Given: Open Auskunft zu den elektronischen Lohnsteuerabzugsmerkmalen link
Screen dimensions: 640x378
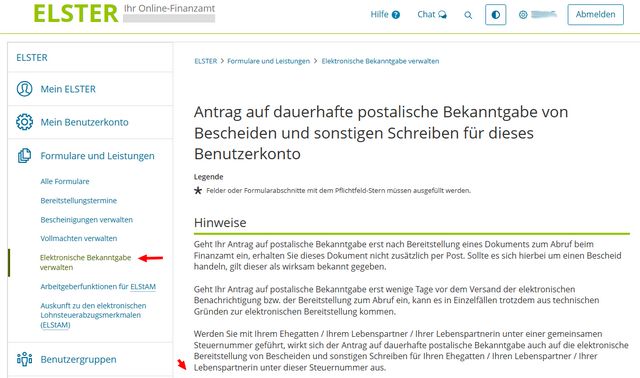Looking at the screenshot, I should coord(93,315).
